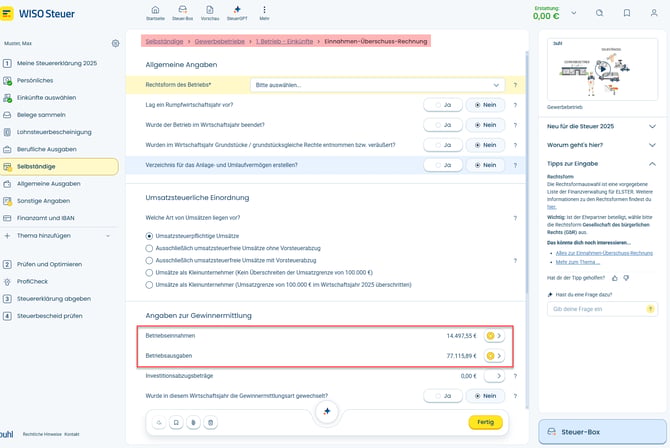Select Ja for Rumpfwirtschaftsjahr question
This screenshot has height=448, width=670.
pos(443,105)
